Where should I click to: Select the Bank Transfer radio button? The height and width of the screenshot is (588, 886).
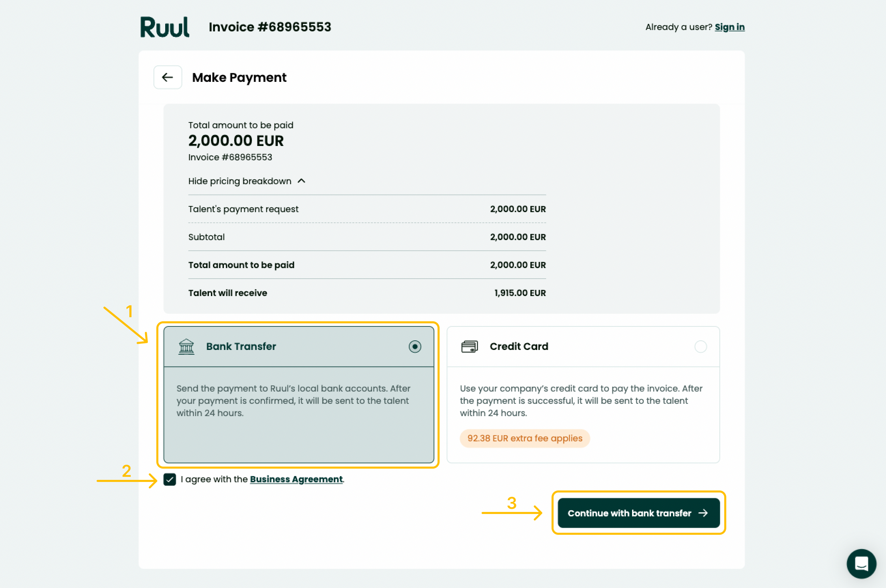[x=415, y=347]
